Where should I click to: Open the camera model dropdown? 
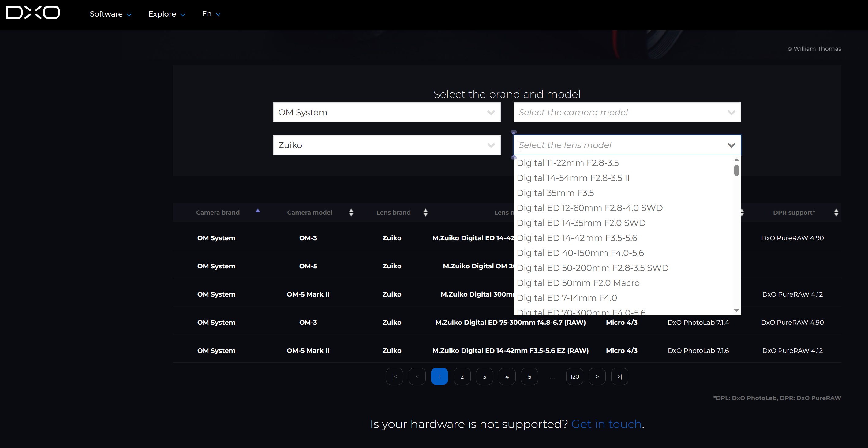click(x=627, y=113)
